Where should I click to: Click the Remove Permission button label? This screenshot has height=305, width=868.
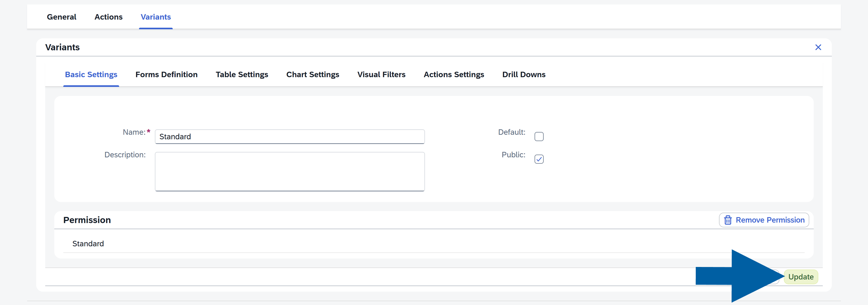(770, 220)
